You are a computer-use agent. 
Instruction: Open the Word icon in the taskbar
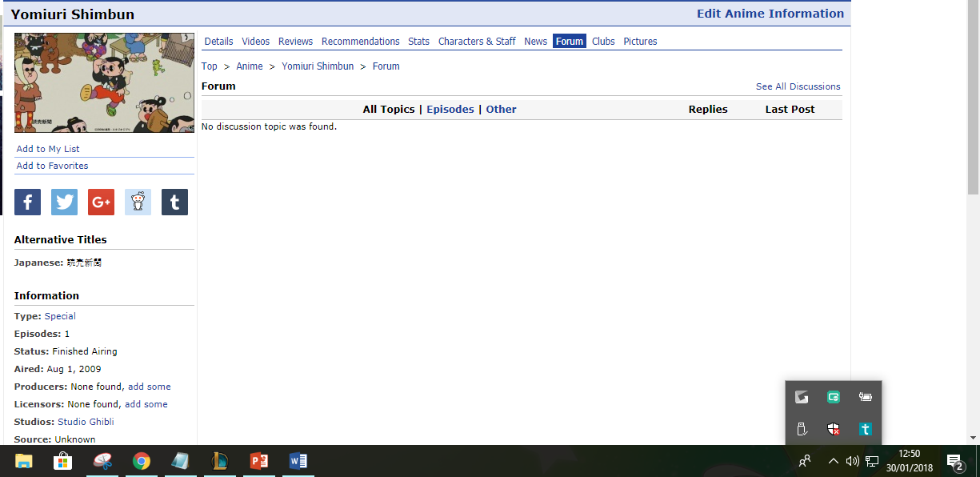point(298,461)
